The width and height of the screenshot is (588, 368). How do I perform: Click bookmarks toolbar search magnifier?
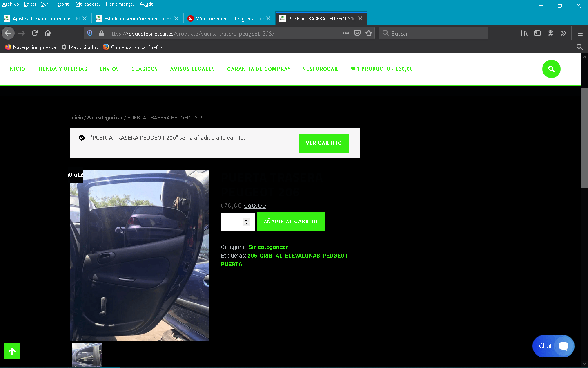[579, 47]
